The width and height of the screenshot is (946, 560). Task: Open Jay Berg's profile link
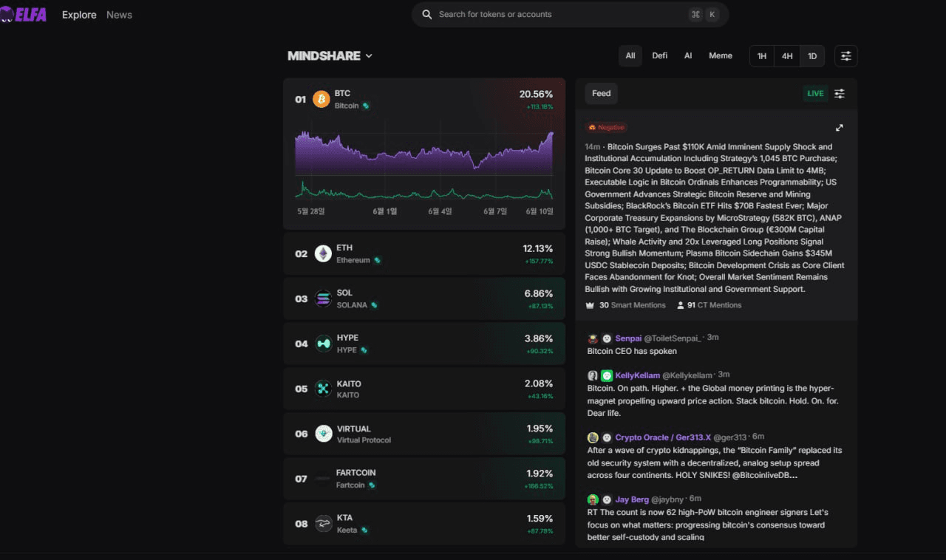pos(632,499)
